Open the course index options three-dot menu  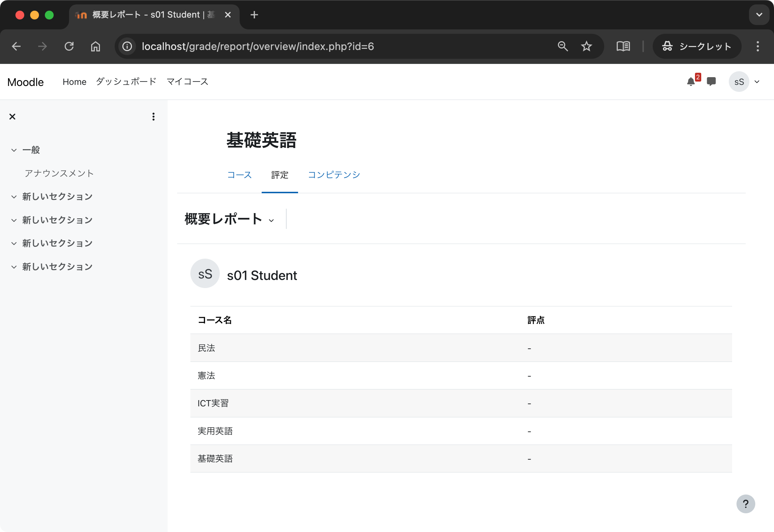click(x=154, y=116)
